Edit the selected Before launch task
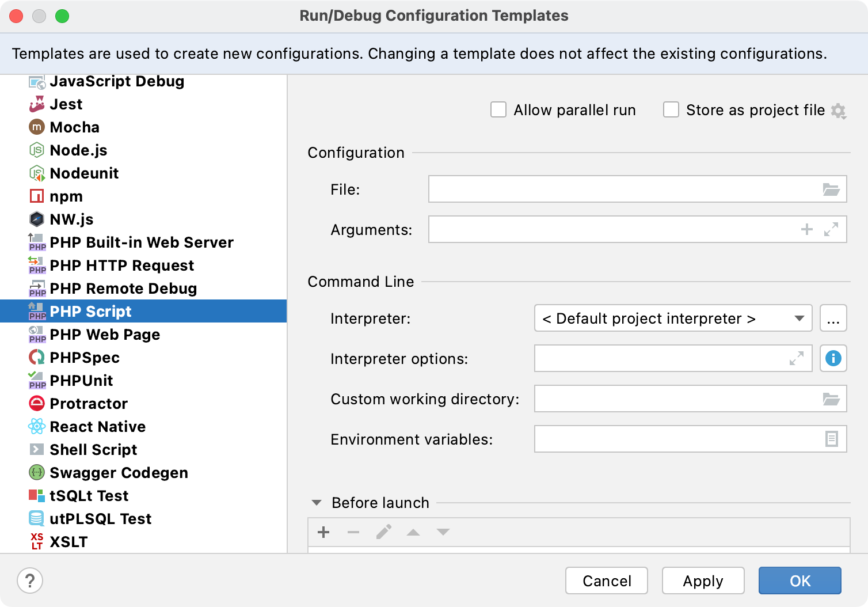This screenshot has width=868, height=607. (383, 532)
